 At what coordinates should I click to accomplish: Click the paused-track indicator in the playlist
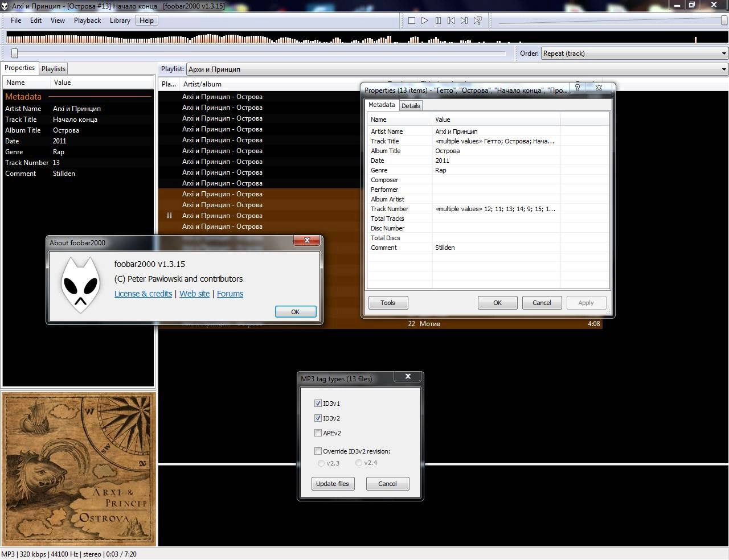[x=169, y=216]
